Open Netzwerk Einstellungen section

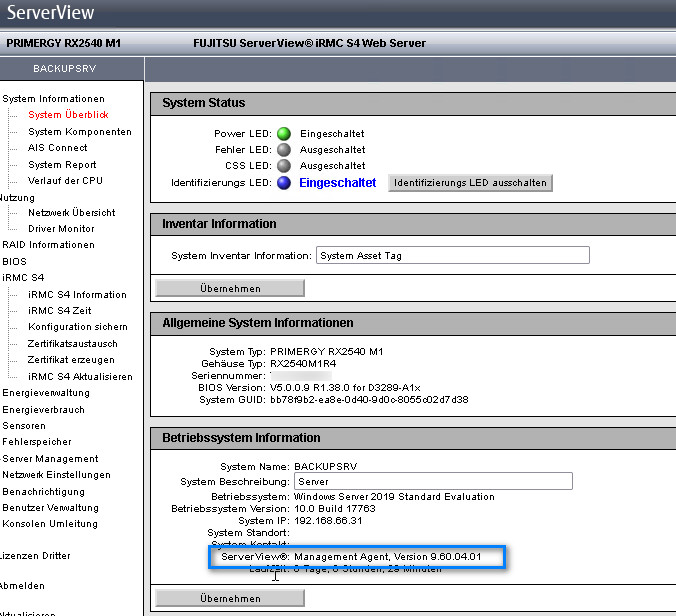[56, 475]
